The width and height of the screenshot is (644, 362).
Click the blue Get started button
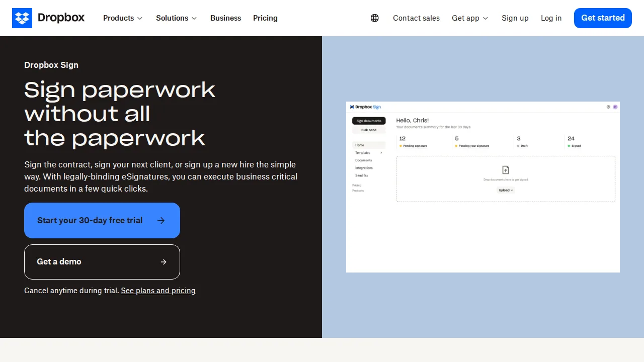tap(603, 18)
